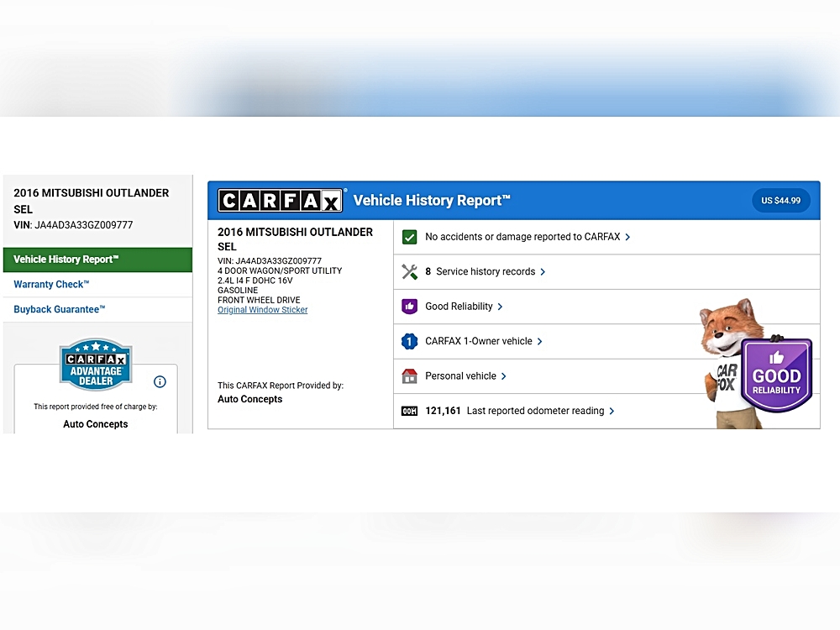The image size is (840, 630).
Task: Click the CARFAX 1-Owner vehicle link
Action: point(478,342)
